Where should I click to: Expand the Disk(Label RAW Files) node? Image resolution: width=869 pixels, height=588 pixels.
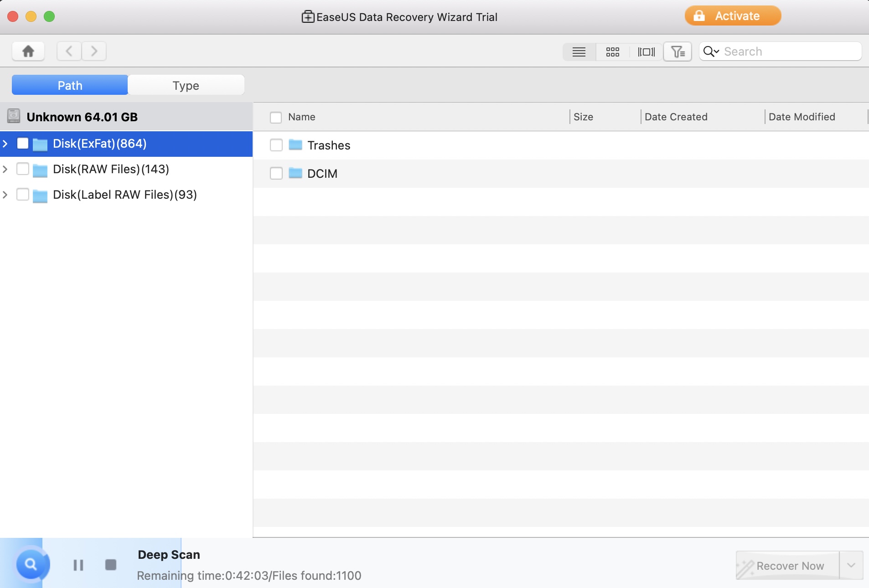(5, 195)
